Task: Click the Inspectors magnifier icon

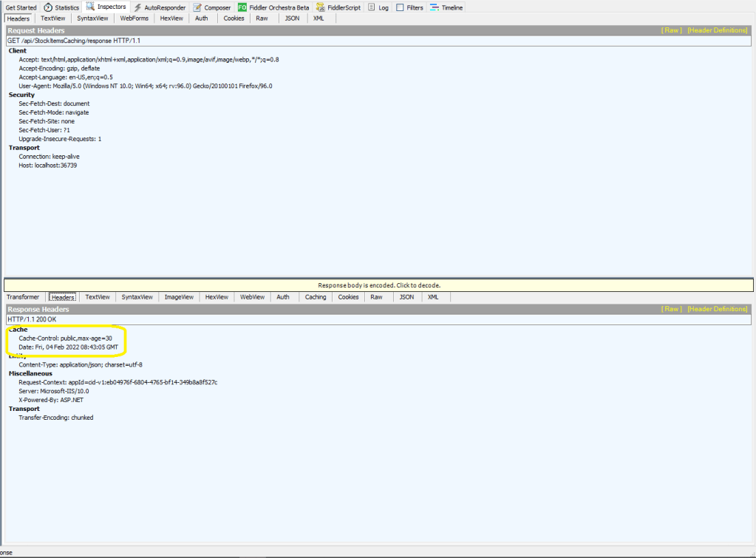Action: coord(91,7)
